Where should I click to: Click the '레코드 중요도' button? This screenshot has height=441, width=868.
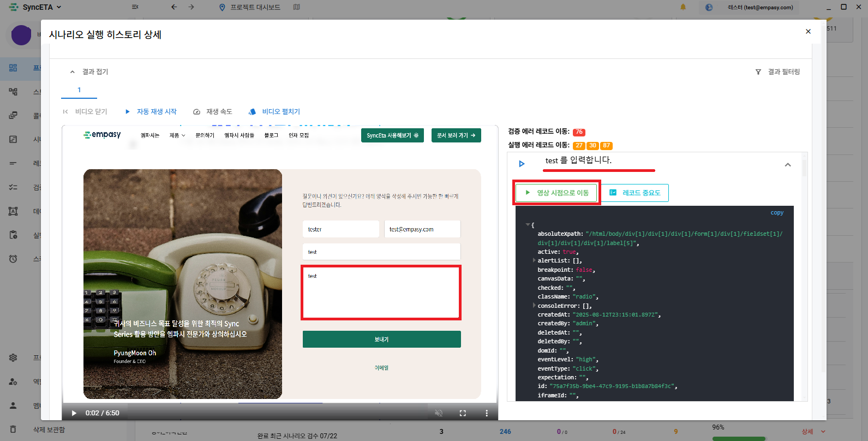pos(635,193)
